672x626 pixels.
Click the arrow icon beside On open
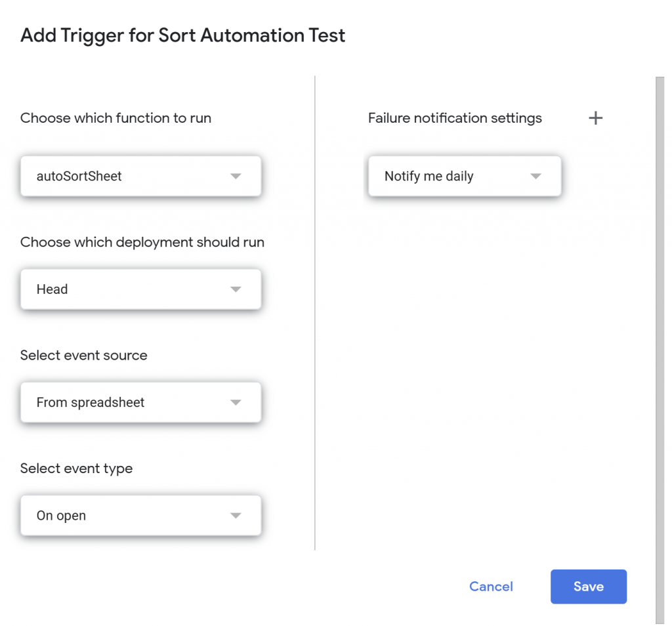(236, 516)
